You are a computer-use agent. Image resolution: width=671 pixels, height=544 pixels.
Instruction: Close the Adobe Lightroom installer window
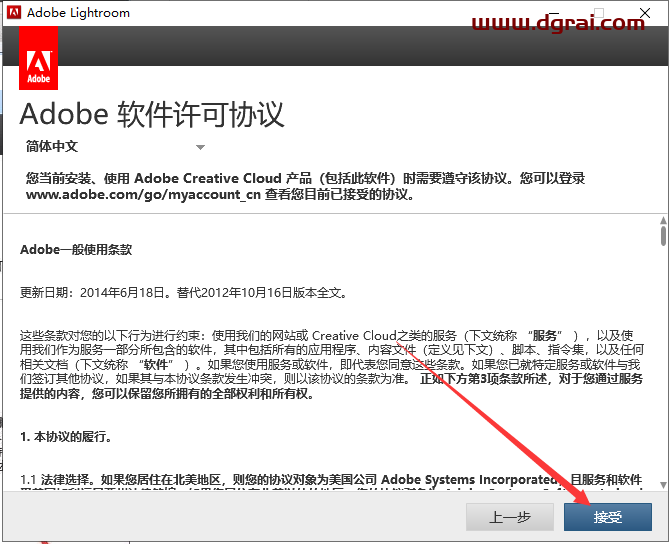[645, 13]
